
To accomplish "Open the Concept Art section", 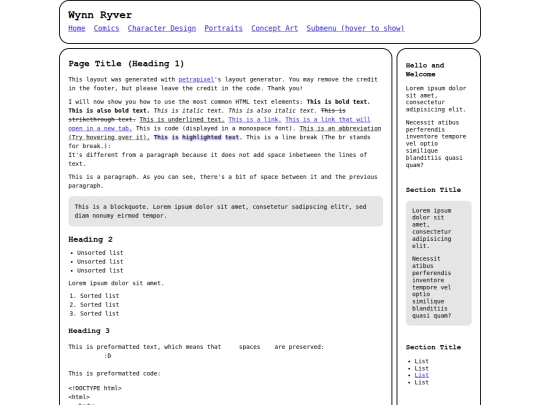I will 274,28.
